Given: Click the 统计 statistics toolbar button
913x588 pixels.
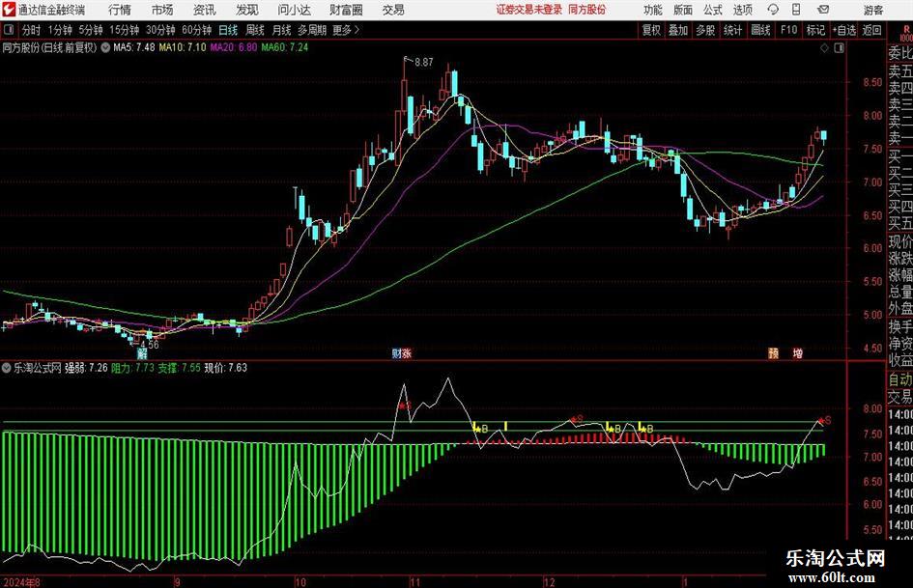Looking at the screenshot, I should pos(733,30).
